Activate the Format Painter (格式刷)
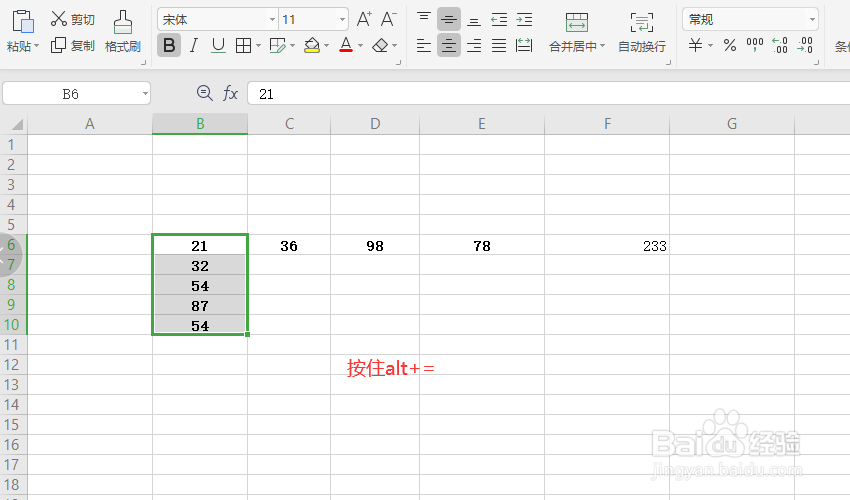The width and height of the screenshot is (850, 500). coord(123,31)
